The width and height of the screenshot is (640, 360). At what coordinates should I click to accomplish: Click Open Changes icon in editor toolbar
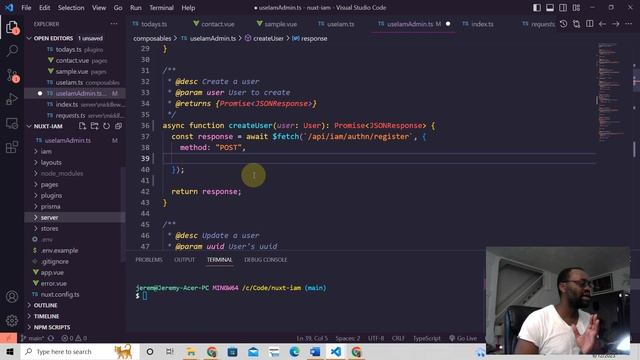pos(576,24)
